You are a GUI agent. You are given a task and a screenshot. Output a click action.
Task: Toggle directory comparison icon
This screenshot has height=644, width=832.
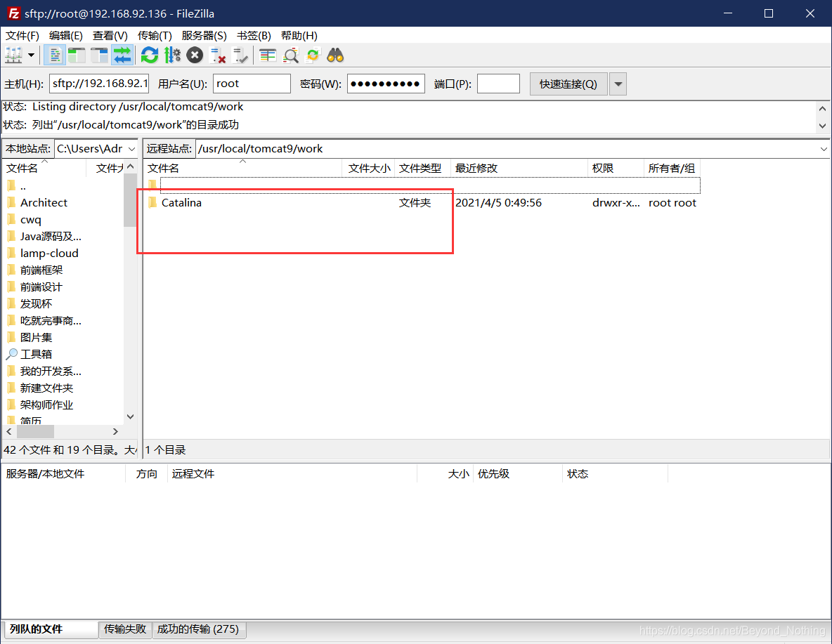tap(291, 55)
